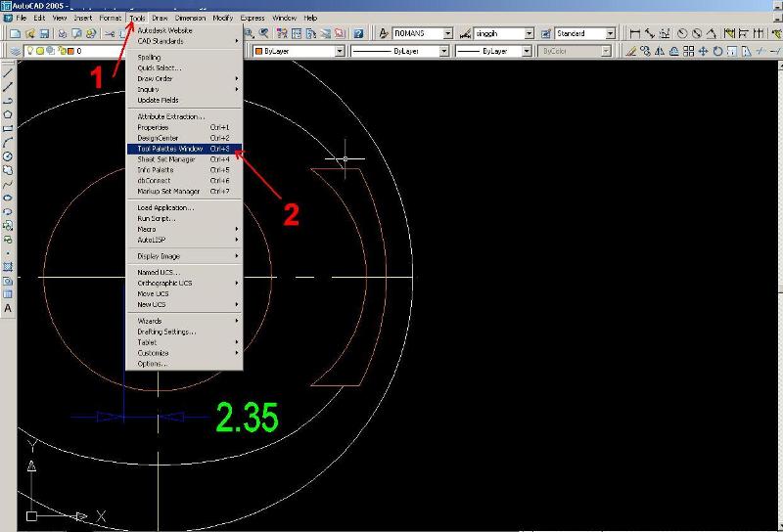Click the 2.35 dimension text
This screenshot has height=532, width=783.
(248, 418)
